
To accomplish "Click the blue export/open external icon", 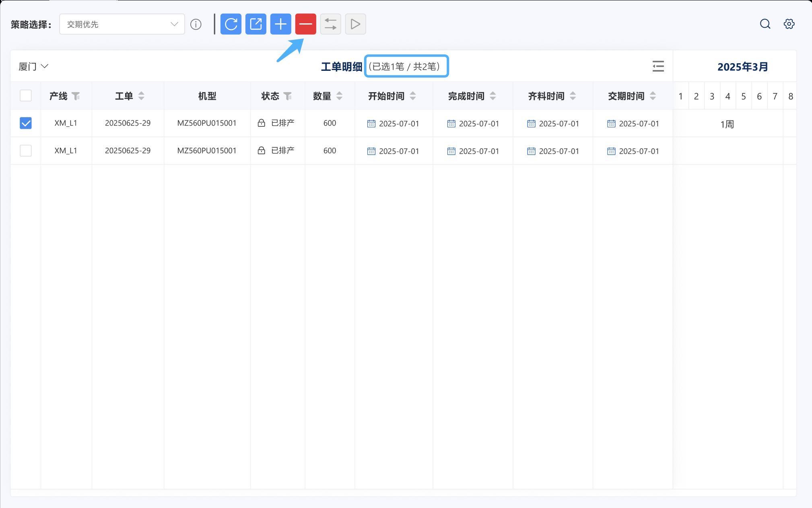I will click(x=256, y=24).
